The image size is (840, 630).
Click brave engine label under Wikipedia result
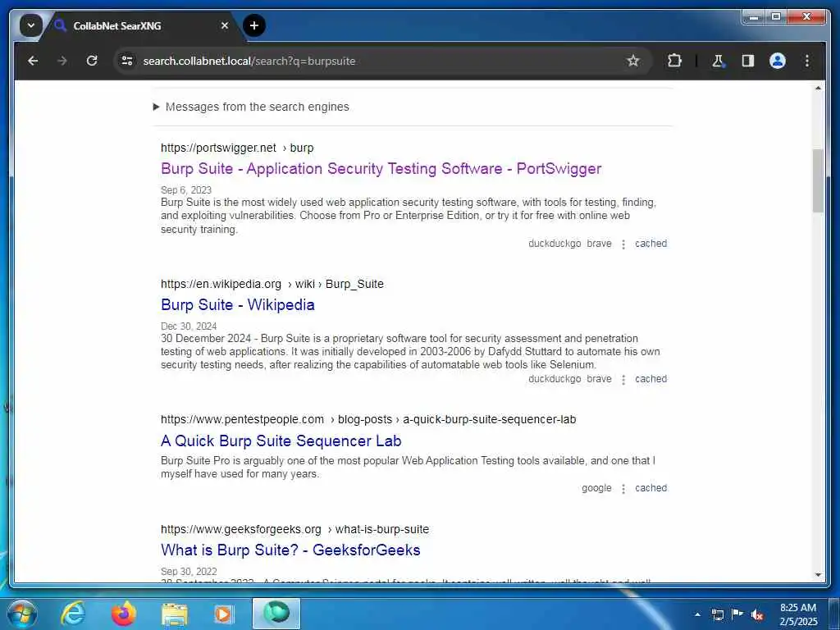click(x=599, y=379)
